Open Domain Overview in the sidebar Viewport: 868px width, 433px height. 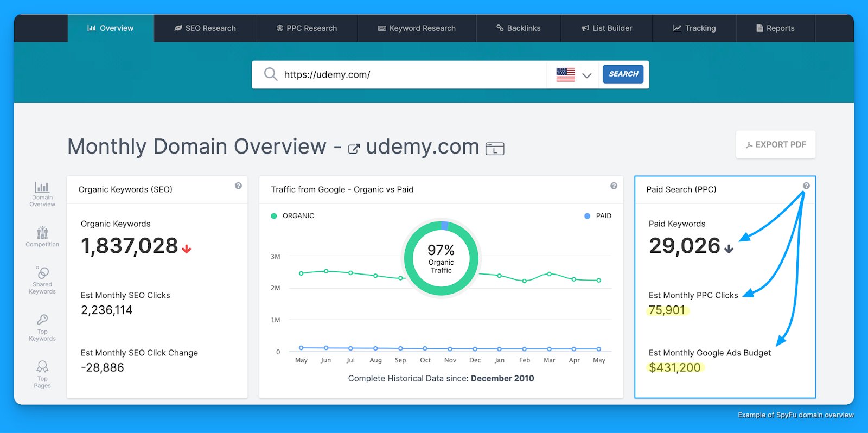[x=42, y=194]
